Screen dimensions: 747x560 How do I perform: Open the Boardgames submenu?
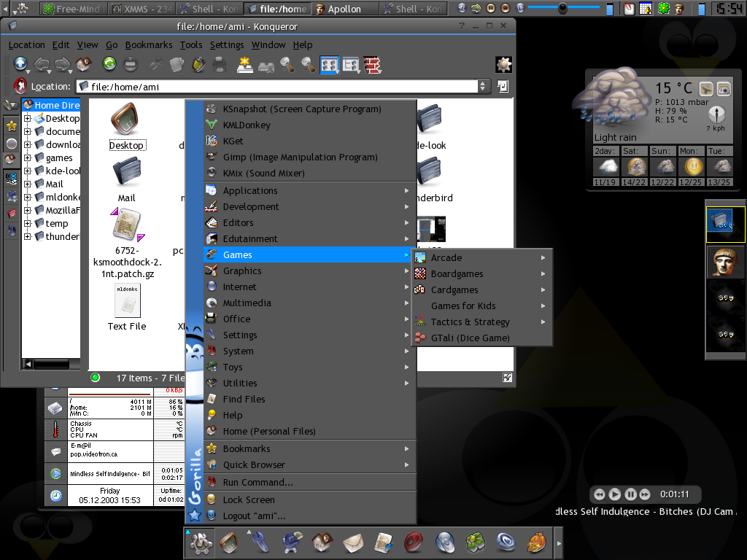pos(481,274)
